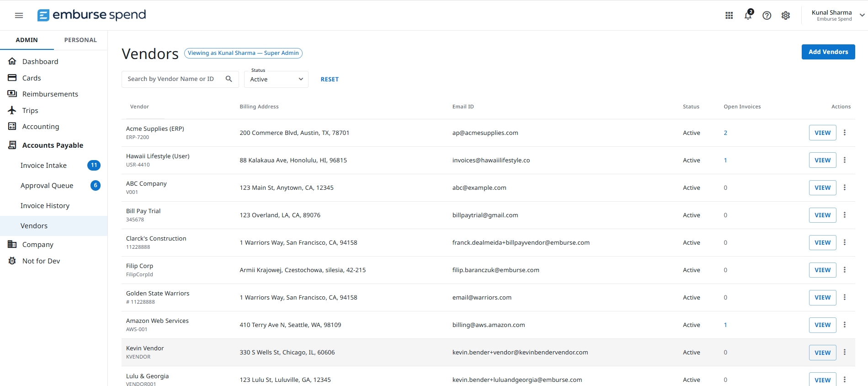Select email ap@acmesupplies.com
The image size is (868, 386).
[485, 133]
